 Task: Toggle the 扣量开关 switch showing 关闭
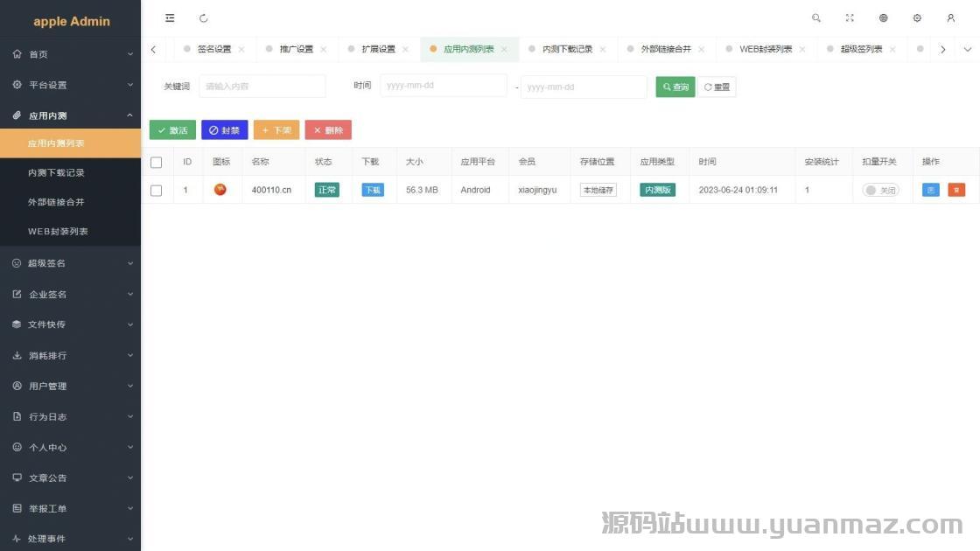coord(880,190)
